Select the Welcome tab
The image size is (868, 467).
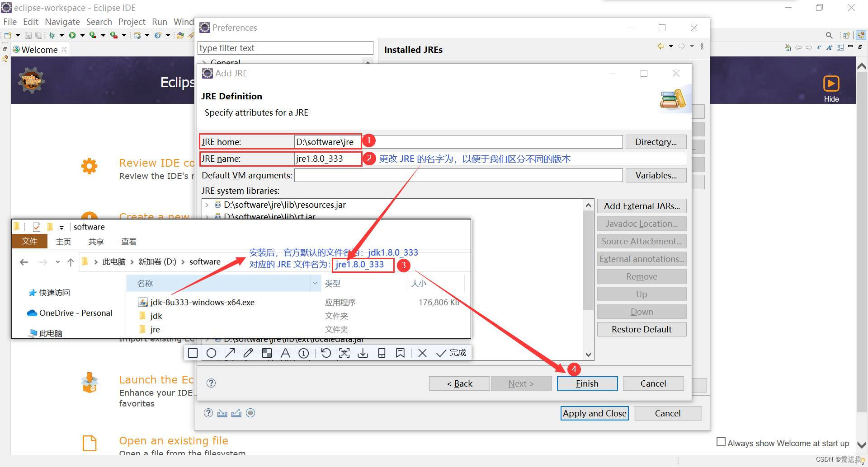39,49
